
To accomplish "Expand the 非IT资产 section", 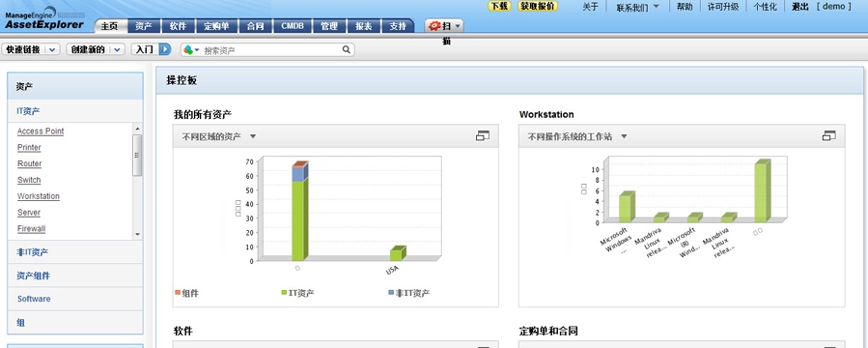I will click(75, 252).
